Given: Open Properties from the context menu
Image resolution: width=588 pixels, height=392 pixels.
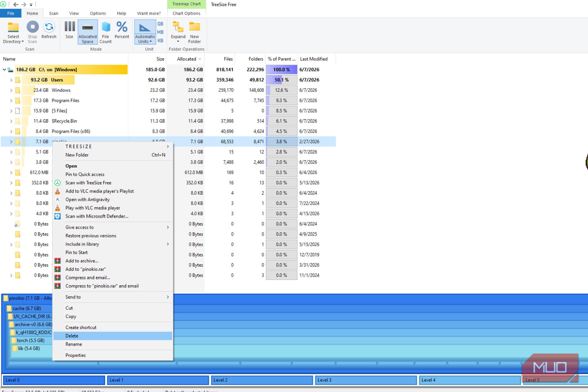Looking at the screenshot, I should coord(113,355).
